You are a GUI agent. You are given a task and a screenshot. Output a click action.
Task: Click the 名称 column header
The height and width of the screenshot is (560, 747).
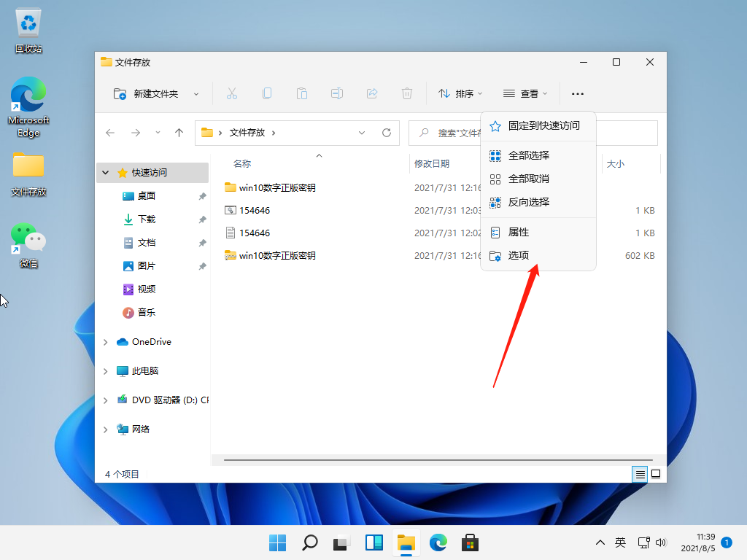coord(242,164)
